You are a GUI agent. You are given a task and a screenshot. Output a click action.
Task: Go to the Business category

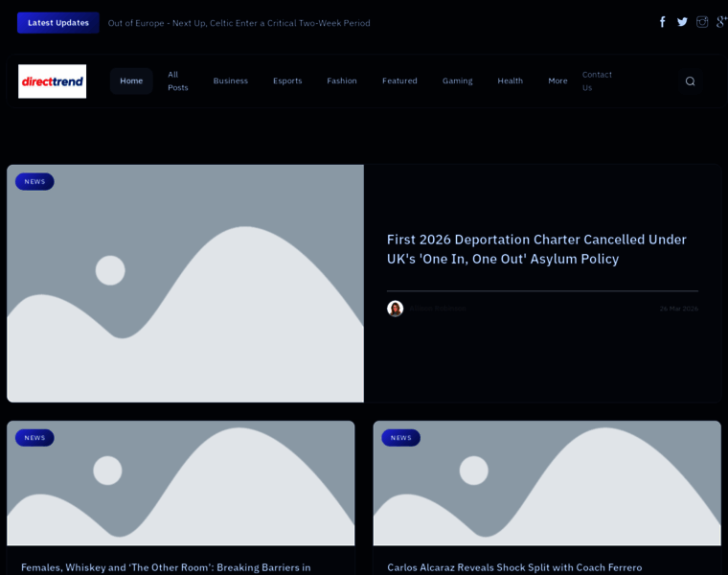(230, 81)
